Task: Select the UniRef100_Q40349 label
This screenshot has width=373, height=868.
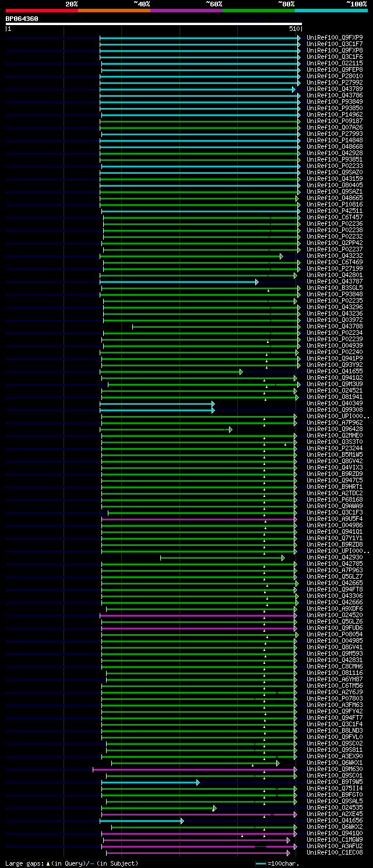Action: 335,404
